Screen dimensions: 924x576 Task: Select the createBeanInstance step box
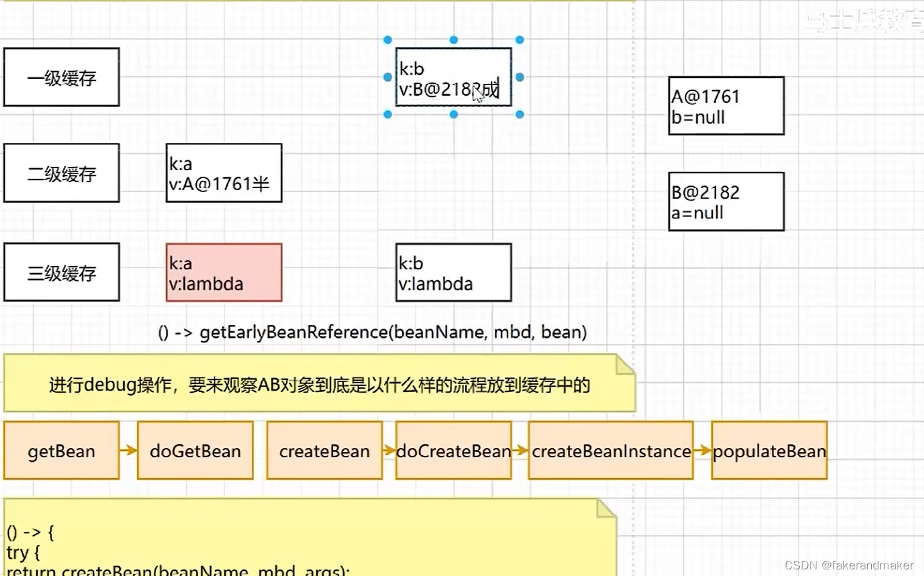(x=611, y=451)
